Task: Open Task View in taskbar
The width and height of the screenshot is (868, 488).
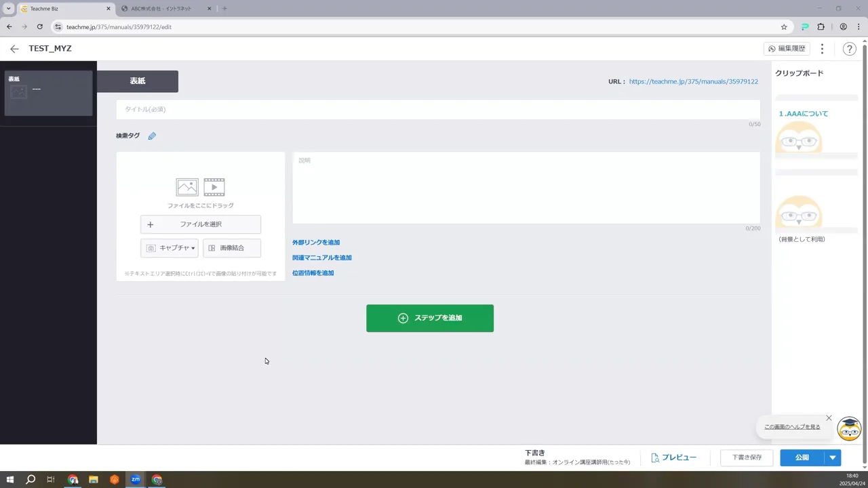Action: pos(51,480)
